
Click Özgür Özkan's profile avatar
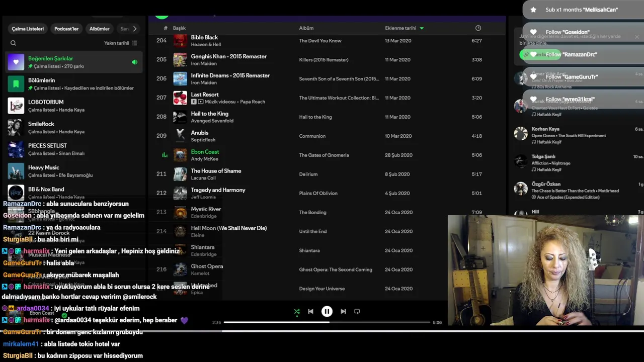(521, 189)
